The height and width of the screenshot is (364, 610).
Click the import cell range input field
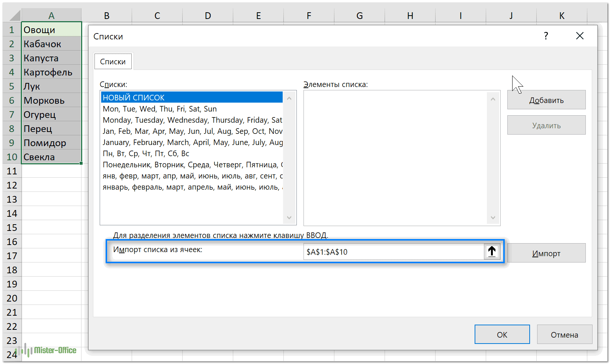(394, 252)
